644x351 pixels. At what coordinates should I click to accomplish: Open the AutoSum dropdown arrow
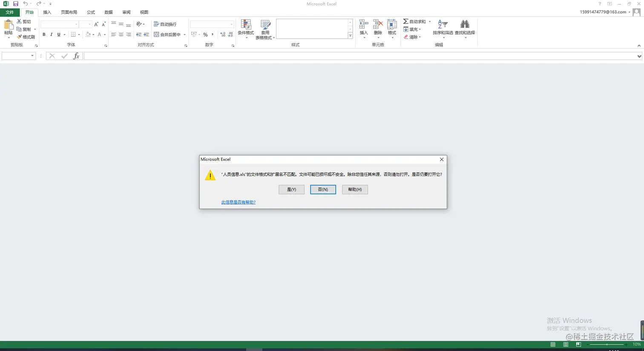click(x=430, y=21)
